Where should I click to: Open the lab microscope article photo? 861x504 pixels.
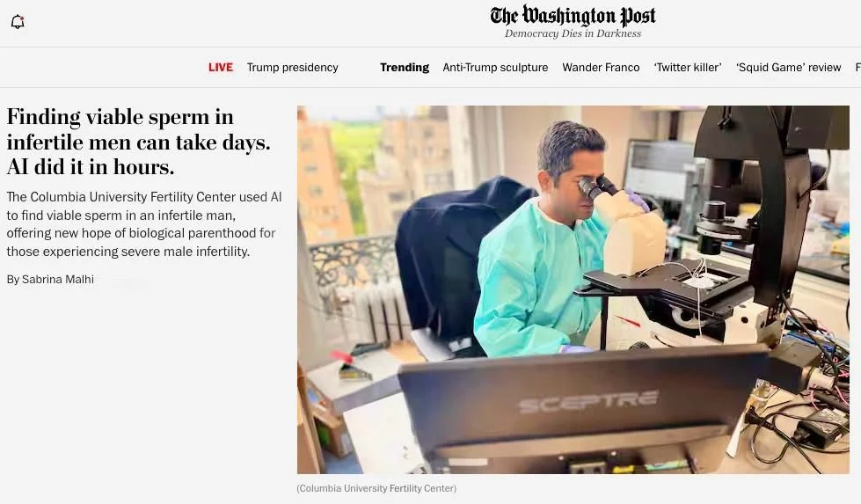573,289
